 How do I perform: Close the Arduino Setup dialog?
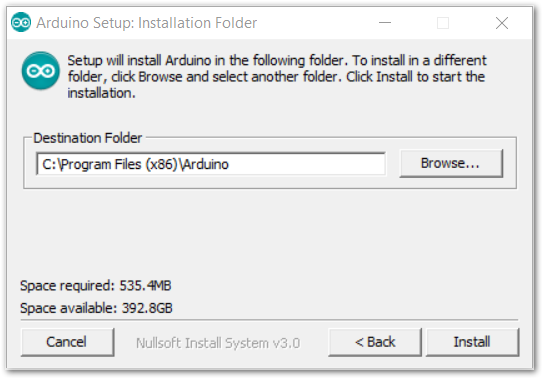click(502, 23)
